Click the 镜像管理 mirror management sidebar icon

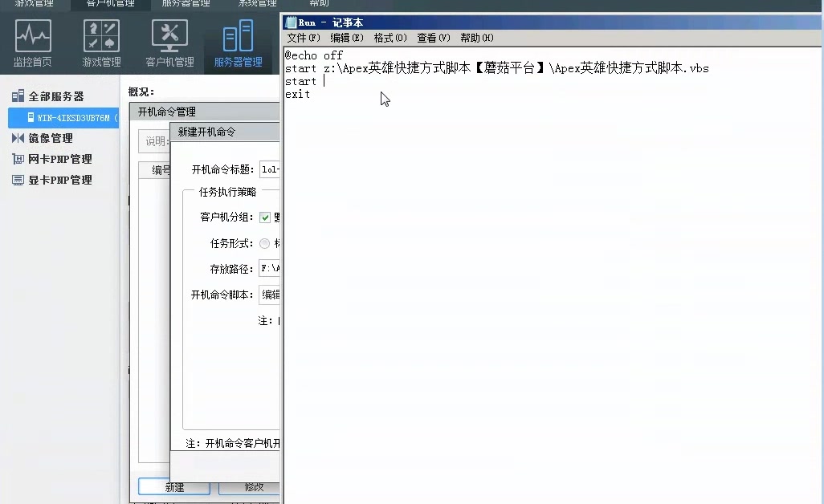[18, 138]
